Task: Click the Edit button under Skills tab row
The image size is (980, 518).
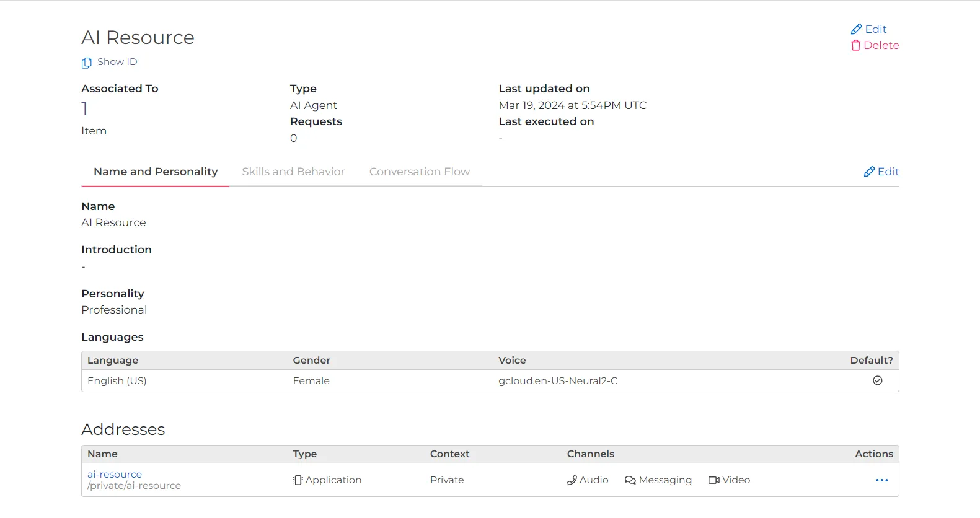Action: 881,172
